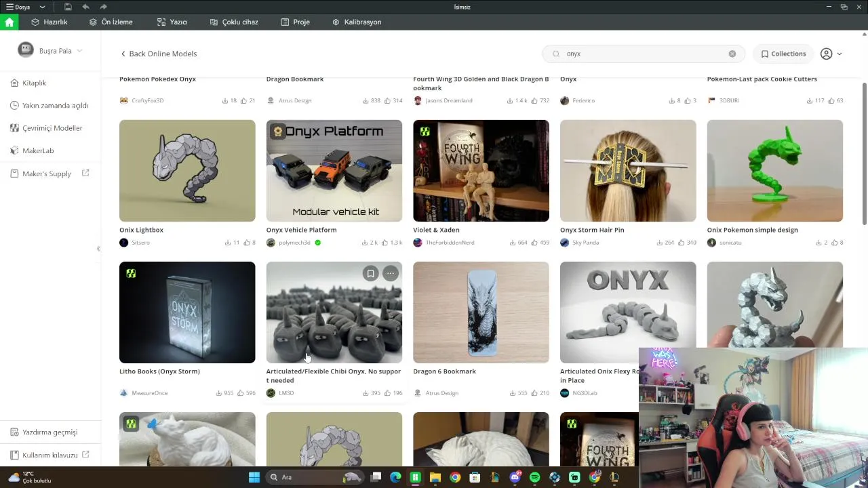Click the page vertical scrollbar
The height and width of the screenshot is (488, 868).
point(865,153)
